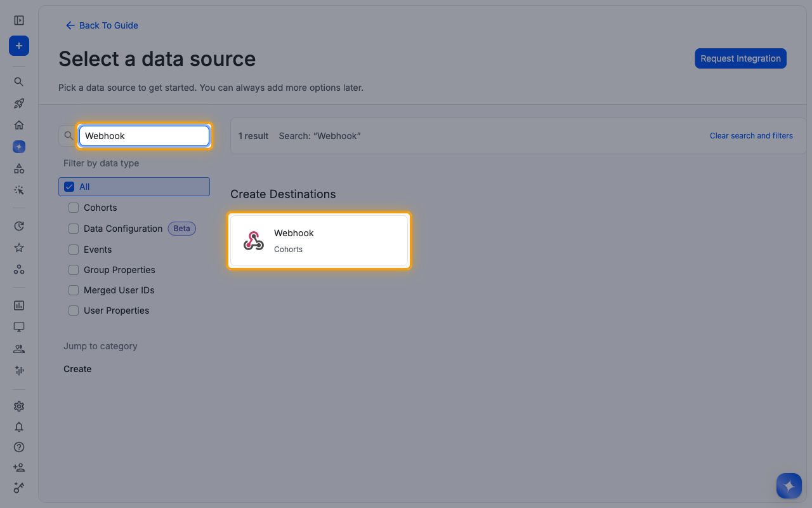
Task: Click the Request Integration button
Action: tap(740, 58)
